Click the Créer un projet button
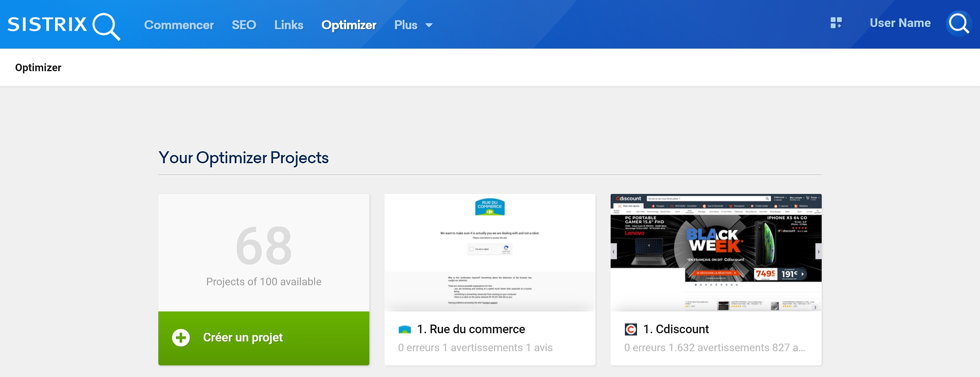This screenshot has width=980, height=377. pos(263,338)
